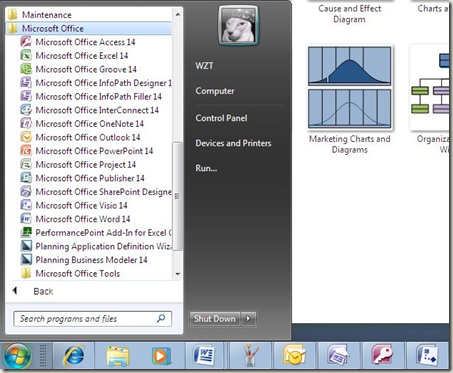Image resolution: width=453 pixels, height=373 pixels.
Task: Launch Windows Media Player from taskbar
Action: (x=161, y=356)
